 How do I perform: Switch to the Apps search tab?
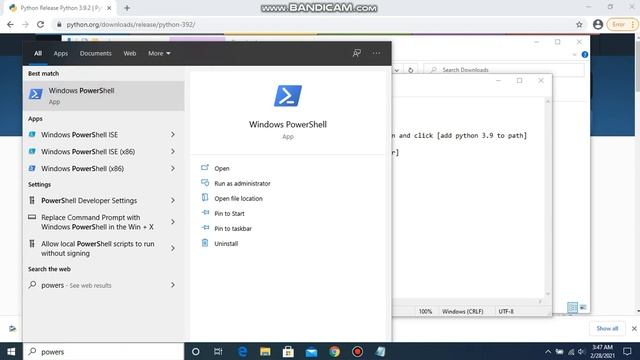point(61,53)
